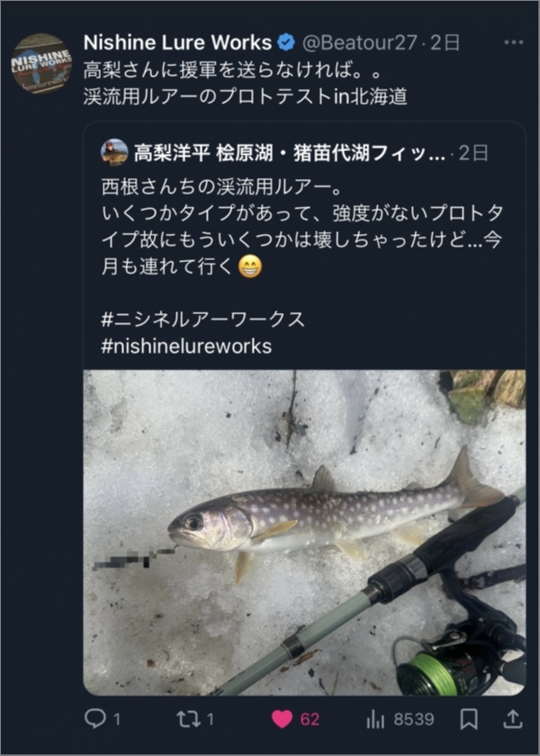Open the three-dot more options menu
The width and height of the screenshot is (540, 756).
tap(513, 42)
